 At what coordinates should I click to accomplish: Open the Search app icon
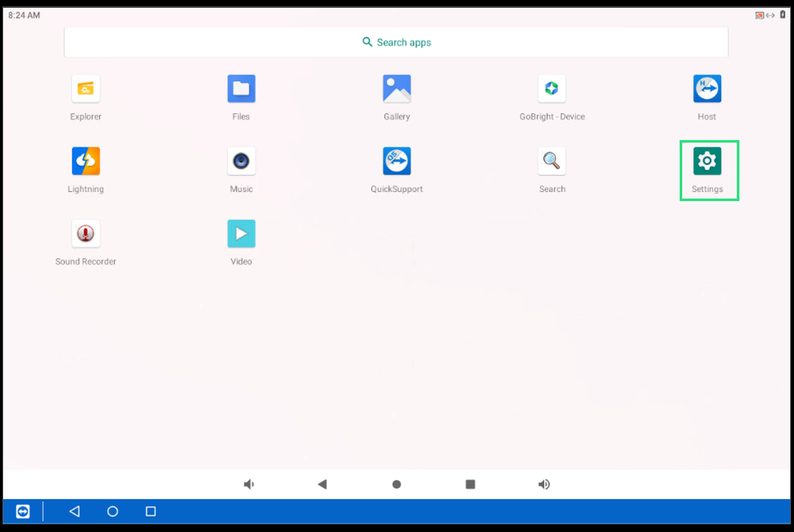tap(552, 161)
